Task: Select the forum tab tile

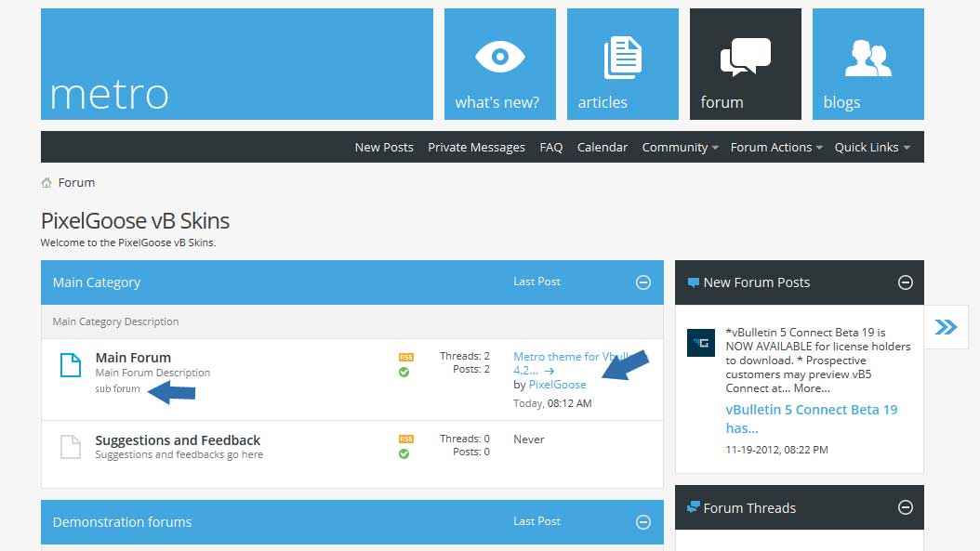Action: [745, 64]
